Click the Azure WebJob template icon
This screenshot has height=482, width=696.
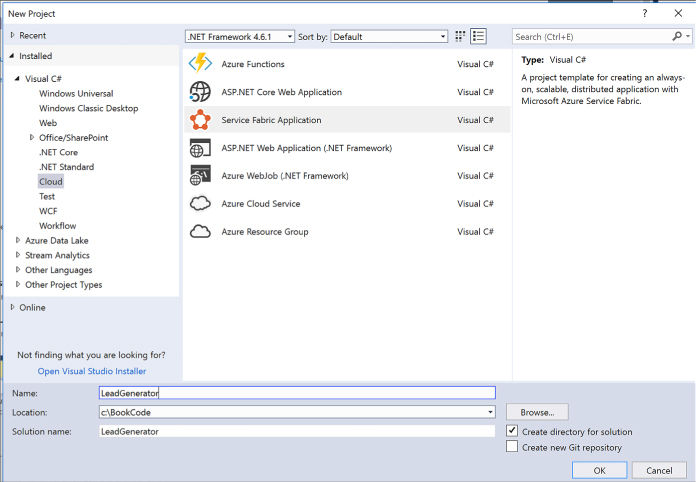tap(200, 176)
